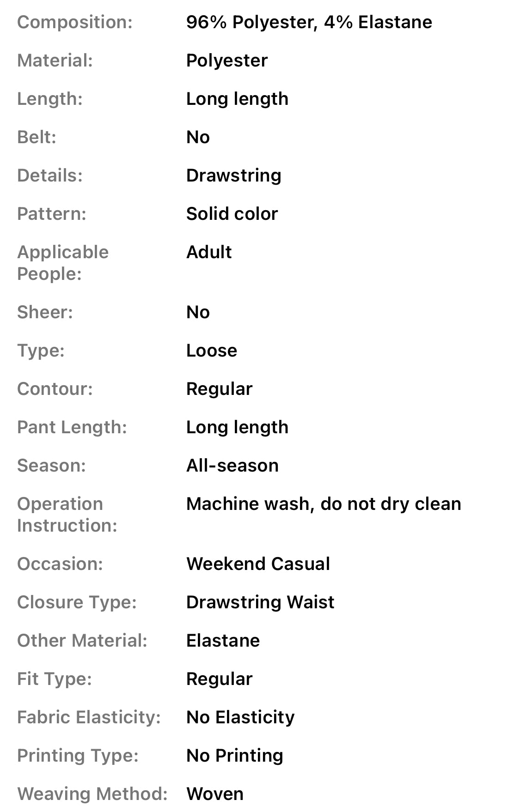Tap the "No Printing" value
The height and width of the screenshot is (812, 520).
click(235, 756)
